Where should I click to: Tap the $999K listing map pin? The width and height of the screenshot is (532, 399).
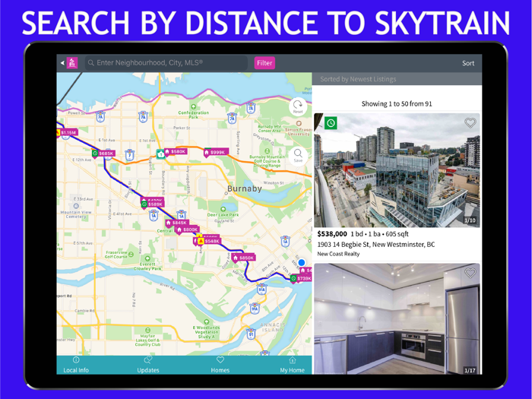click(x=215, y=152)
